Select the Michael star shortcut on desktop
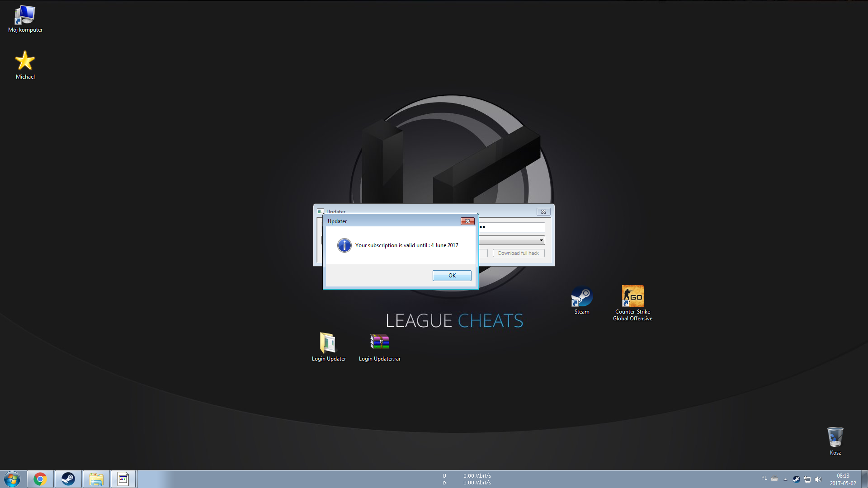868x488 pixels. click(x=25, y=65)
